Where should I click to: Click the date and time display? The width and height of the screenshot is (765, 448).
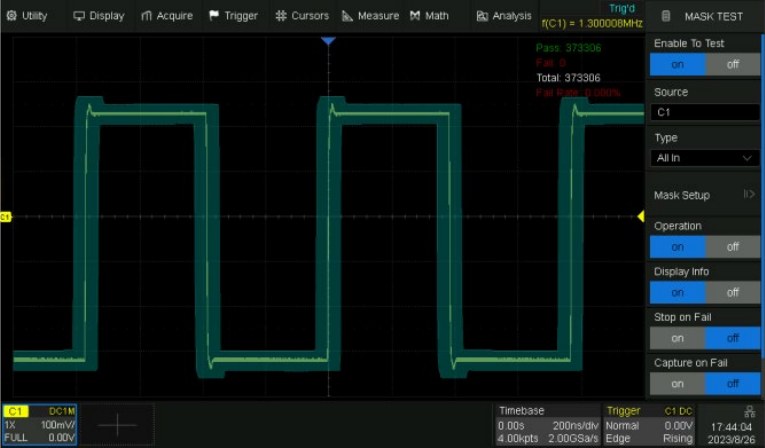[x=731, y=433]
